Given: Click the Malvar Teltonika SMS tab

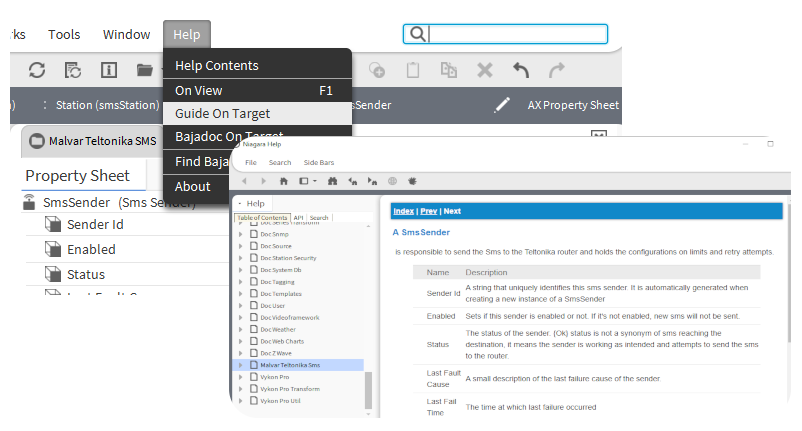Looking at the screenshot, I should [93, 141].
